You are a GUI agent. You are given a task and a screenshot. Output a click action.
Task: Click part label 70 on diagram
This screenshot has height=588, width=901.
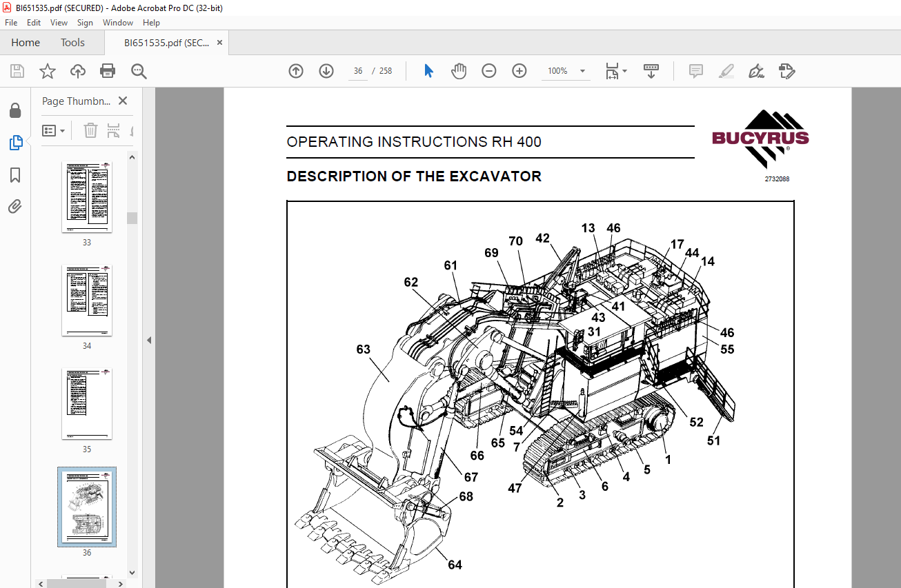click(515, 241)
